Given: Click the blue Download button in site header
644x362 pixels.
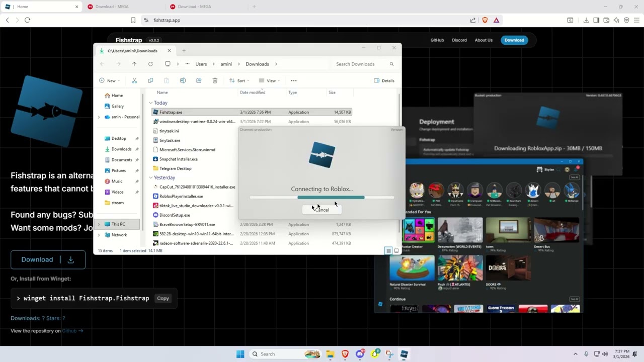Looking at the screenshot, I should 514,40.
